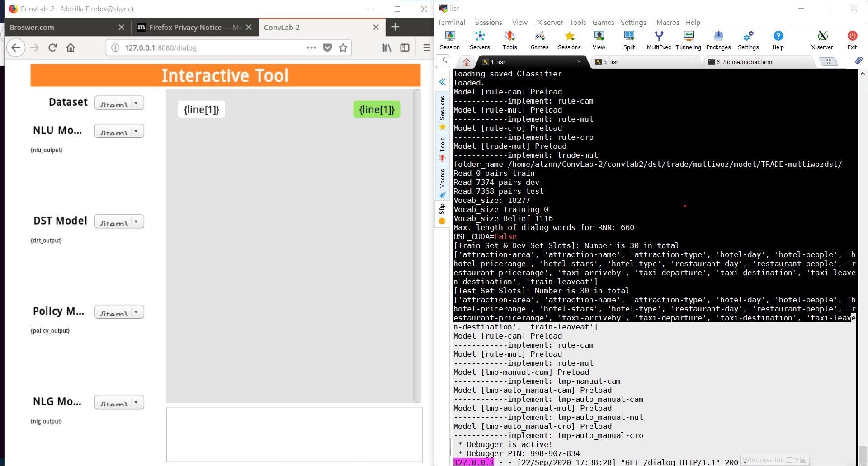Launch the MultiExec toolbar icon
Viewport: 868px width, 466px height.
click(x=659, y=40)
